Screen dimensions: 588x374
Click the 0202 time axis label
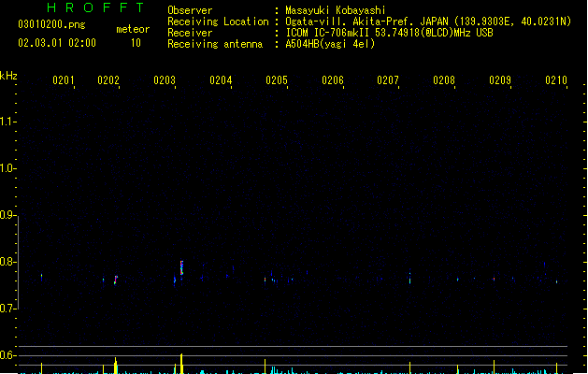coord(108,80)
